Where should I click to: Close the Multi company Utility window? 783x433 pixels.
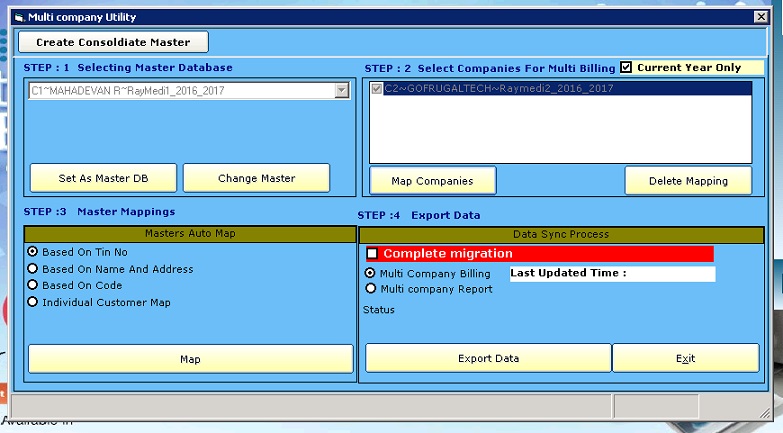click(761, 17)
